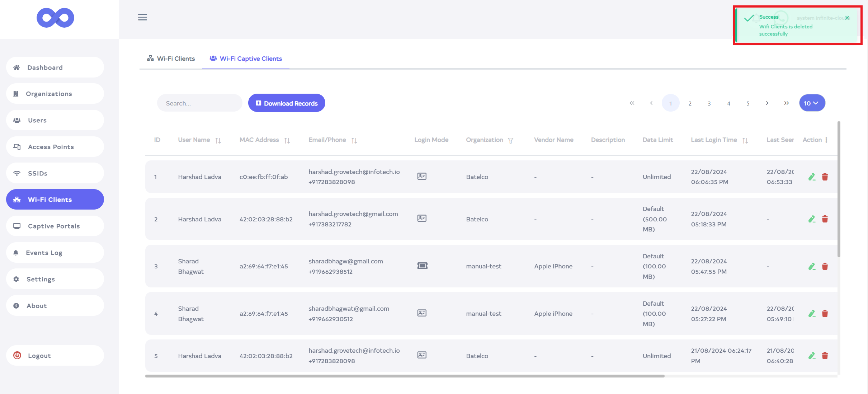Click login mode icon in row 3
Image resolution: width=868 pixels, height=394 pixels.
[x=422, y=266]
